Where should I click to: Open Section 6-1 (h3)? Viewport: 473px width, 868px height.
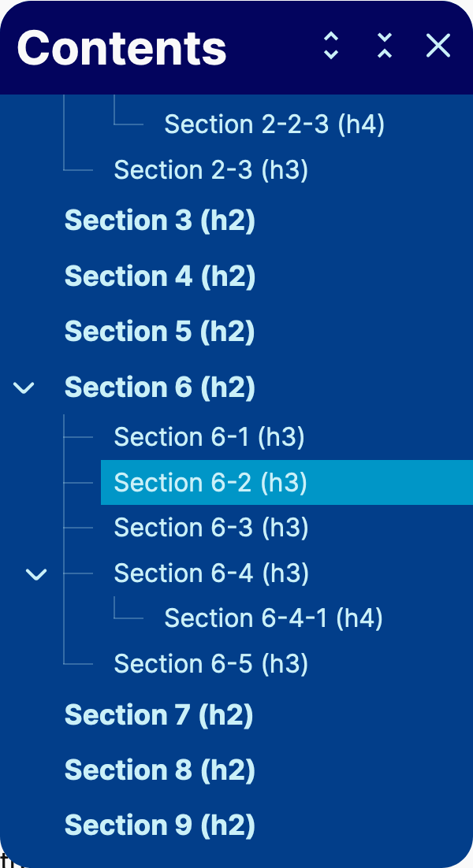(x=209, y=437)
